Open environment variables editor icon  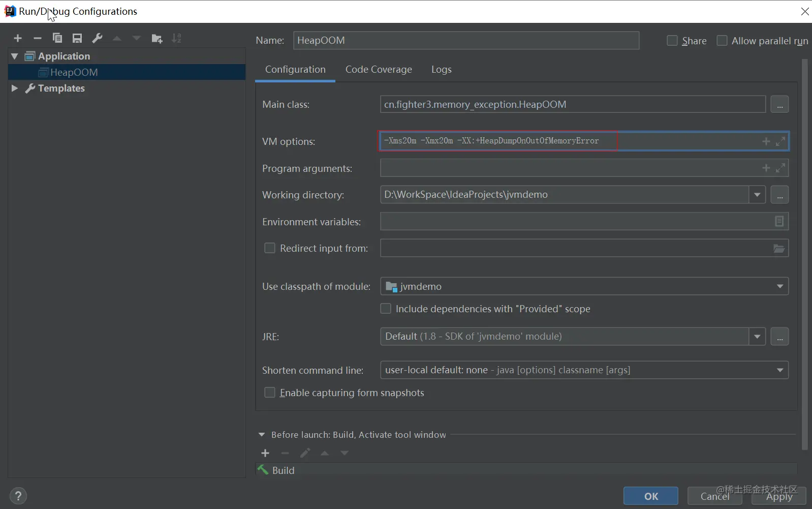tap(779, 221)
